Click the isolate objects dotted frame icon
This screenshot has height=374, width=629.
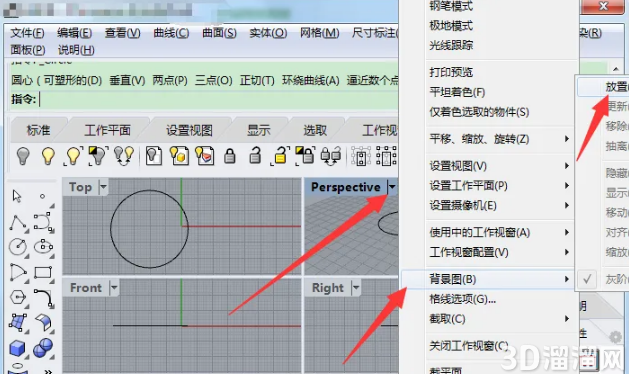tap(361, 156)
